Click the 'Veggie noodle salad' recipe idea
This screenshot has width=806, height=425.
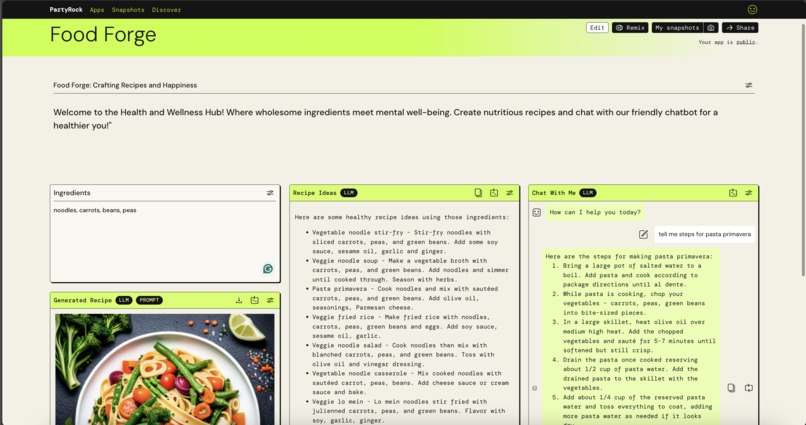(x=406, y=355)
